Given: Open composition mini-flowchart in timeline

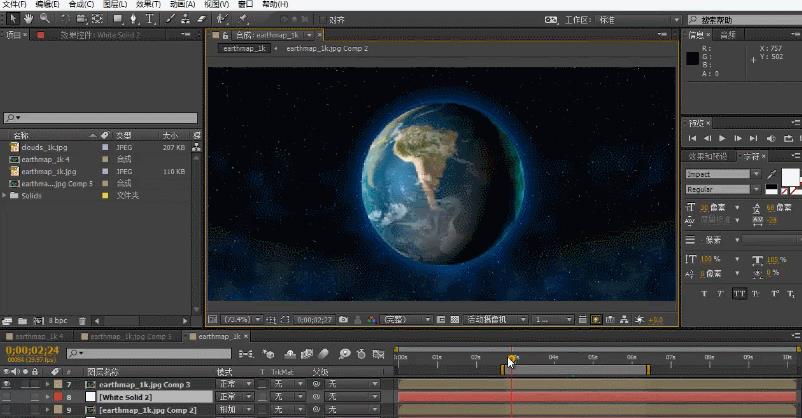Looking at the screenshot, I should point(246,354).
